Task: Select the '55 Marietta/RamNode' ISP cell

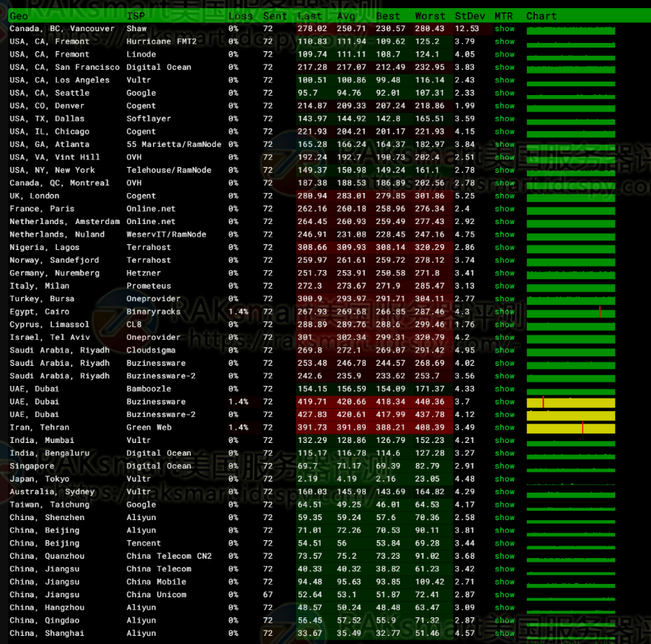Action: coord(174,145)
